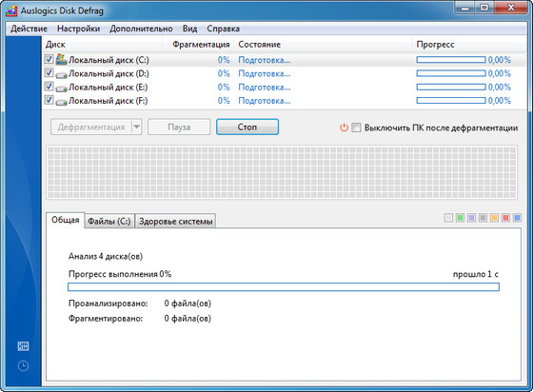This screenshot has width=533, height=392.
Task: Uncheck the Локальный диск (C:) checkbox
Action: pyautogui.click(x=49, y=59)
